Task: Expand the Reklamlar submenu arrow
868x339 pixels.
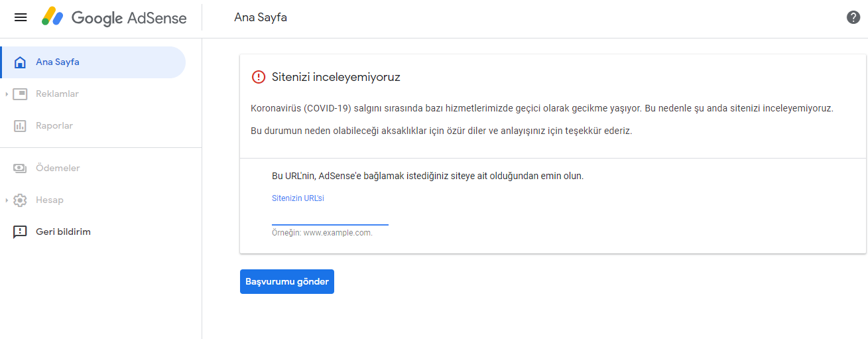Action: 7,94
